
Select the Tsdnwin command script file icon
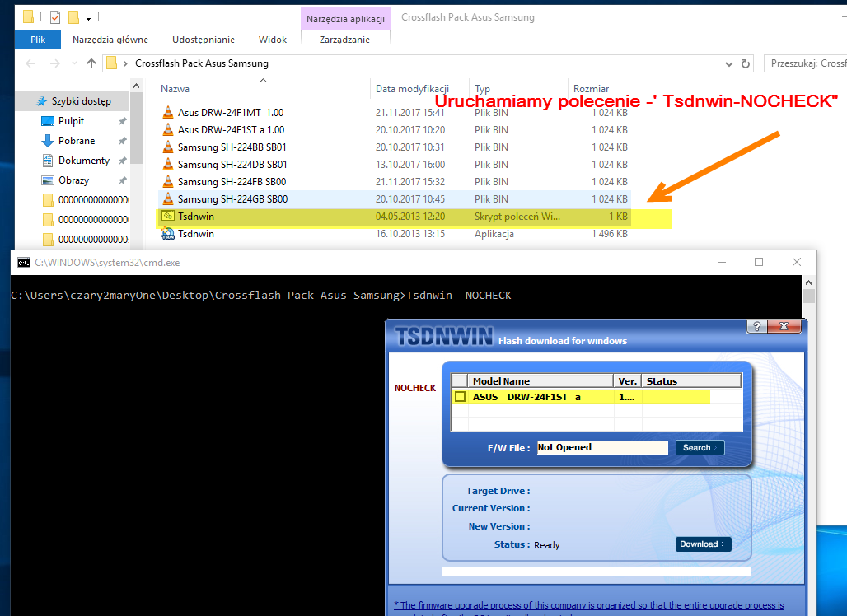point(168,216)
